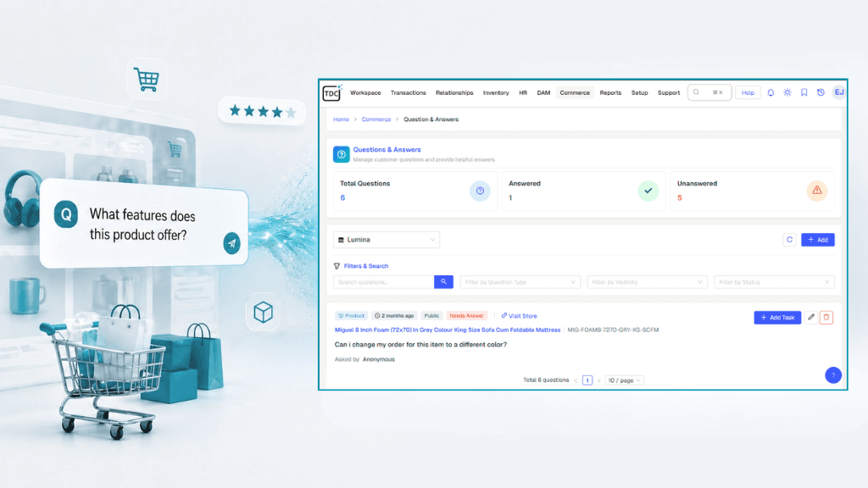Open the Reports menu
Screen dimensions: 868x488
click(610, 93)
